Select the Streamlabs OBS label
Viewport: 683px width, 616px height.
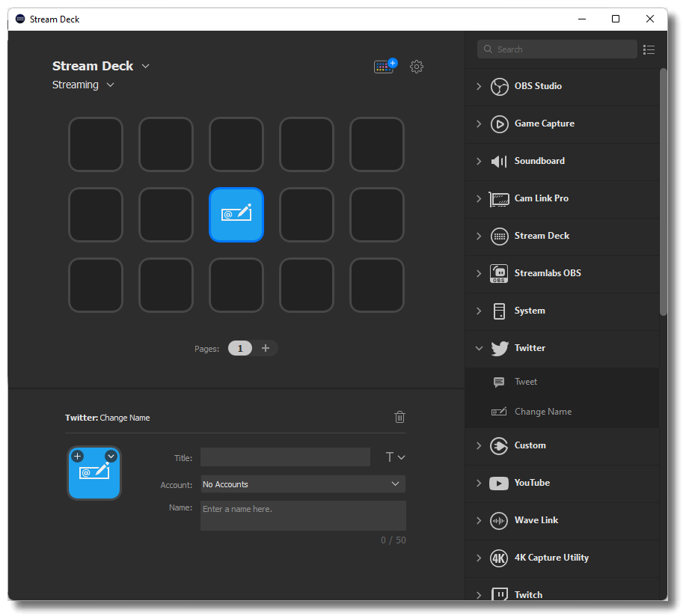pyautogui.click(x=548, y=273)
